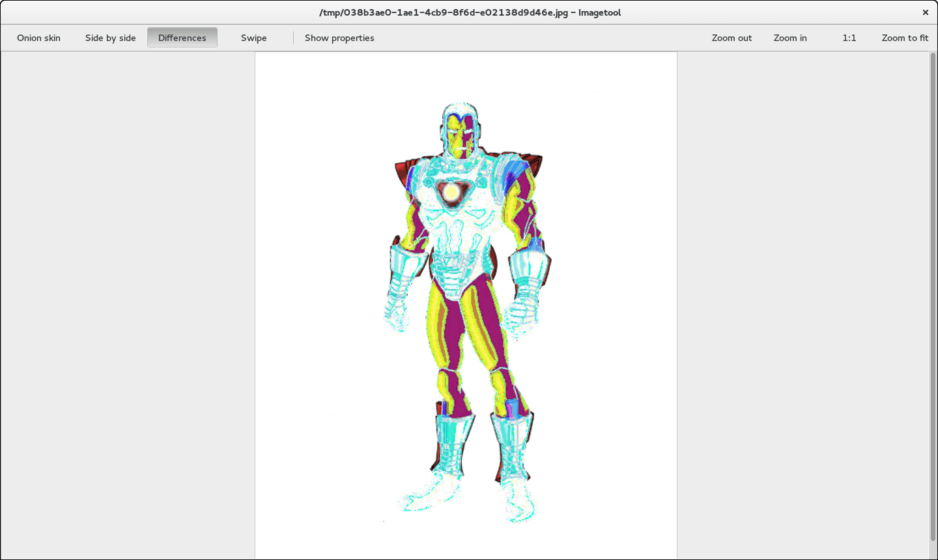Click the Show properties button
Image resolution: width=938 pixels, height=560 pixels.
click(339, 38)
